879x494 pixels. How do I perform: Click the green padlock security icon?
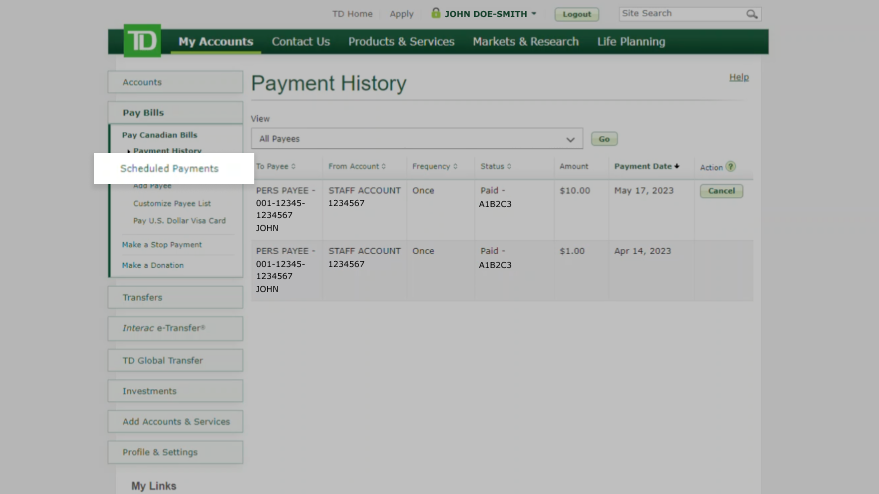point(436,13)
